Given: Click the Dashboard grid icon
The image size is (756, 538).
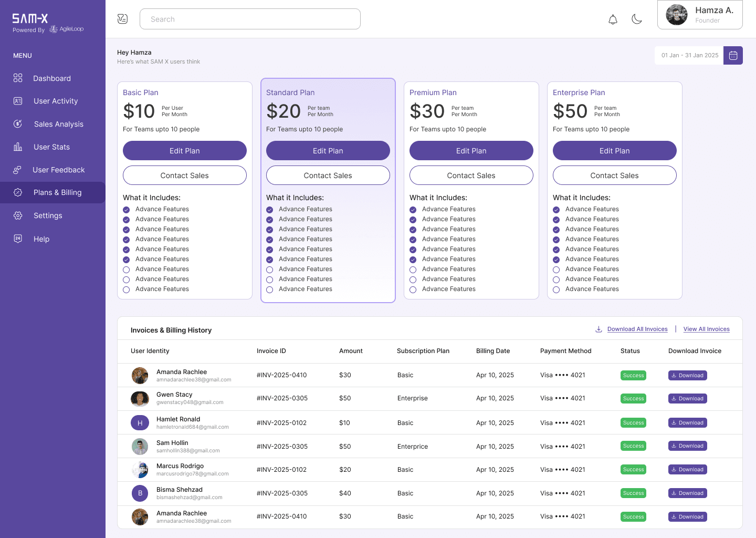Looking at the screenshot, I should [x=18, y=78].
